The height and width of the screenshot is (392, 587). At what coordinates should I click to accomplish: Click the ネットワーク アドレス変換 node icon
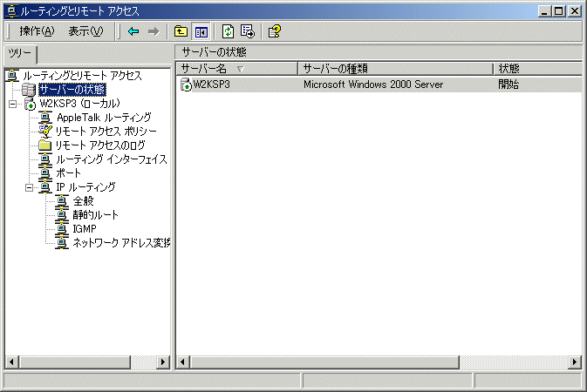(x=62, y=243)
